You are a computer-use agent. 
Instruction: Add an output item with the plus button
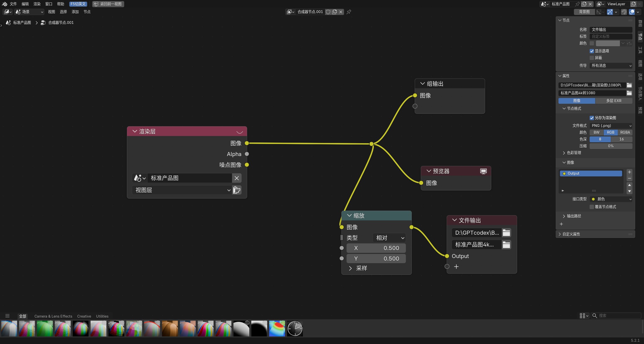click(629, 172)
